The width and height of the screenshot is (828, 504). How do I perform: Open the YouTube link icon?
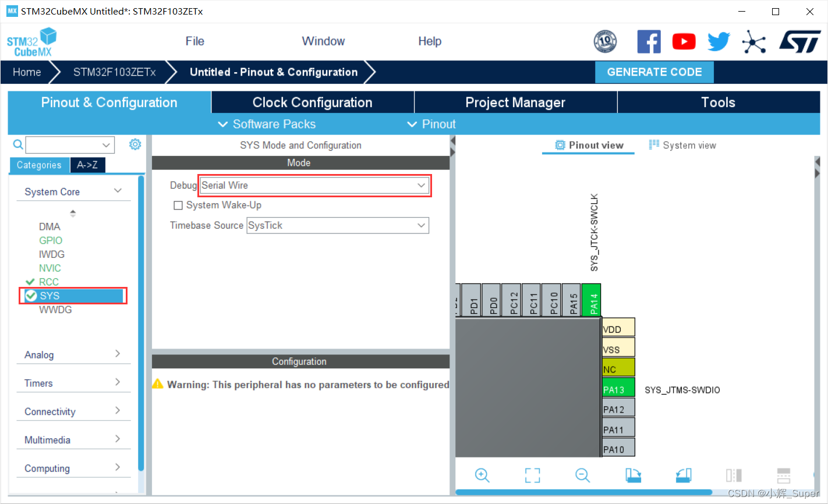[684, 41]
